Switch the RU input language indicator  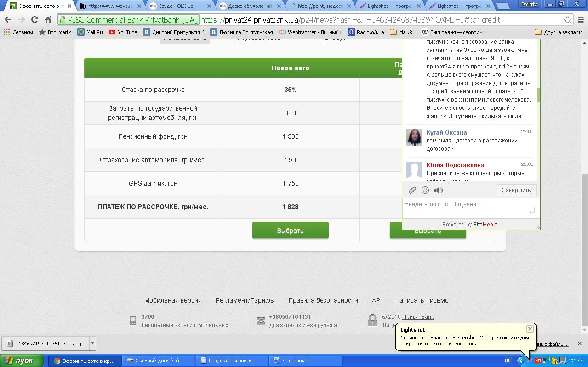(x=508, y=361)
